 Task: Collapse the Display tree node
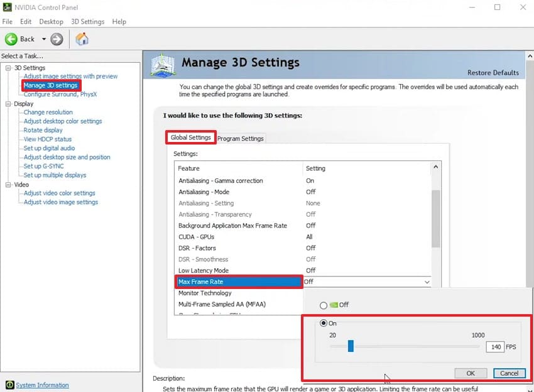(8, 104)
